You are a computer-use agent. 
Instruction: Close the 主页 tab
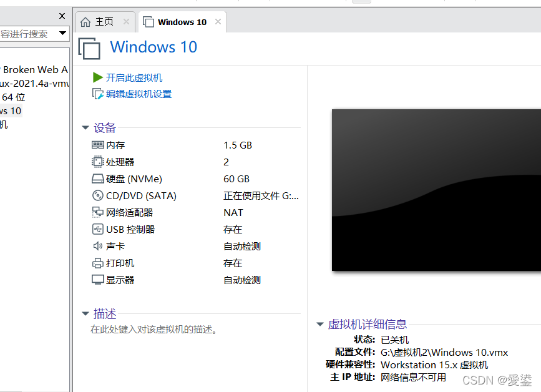126,22
